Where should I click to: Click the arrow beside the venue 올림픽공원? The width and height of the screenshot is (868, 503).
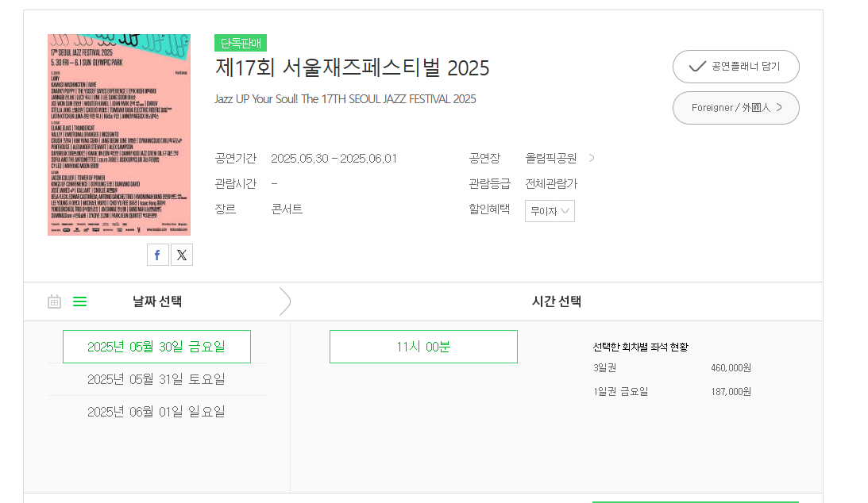coord(592,158)
